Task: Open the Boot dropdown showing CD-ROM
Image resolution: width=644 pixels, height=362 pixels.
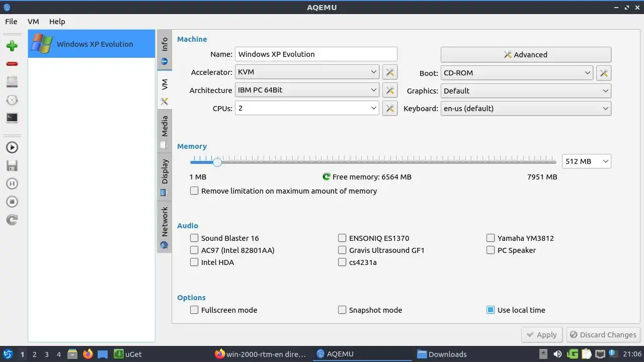Action: (517, 73)
